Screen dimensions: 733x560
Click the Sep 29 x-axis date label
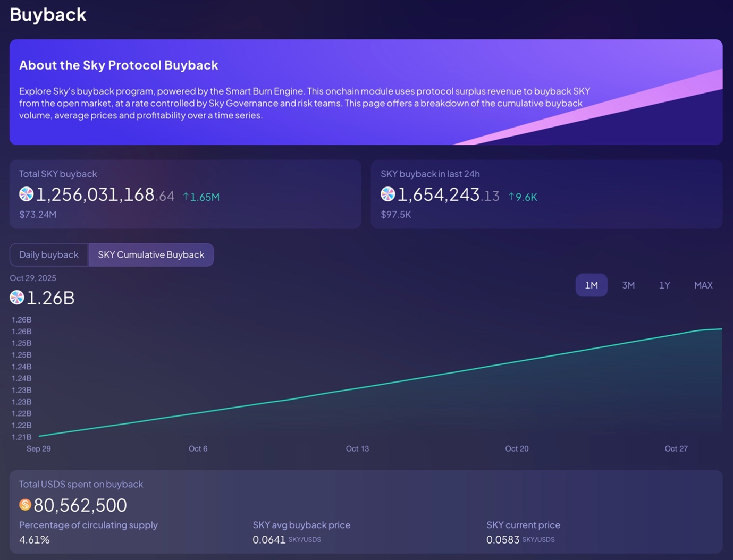point(39,448)
